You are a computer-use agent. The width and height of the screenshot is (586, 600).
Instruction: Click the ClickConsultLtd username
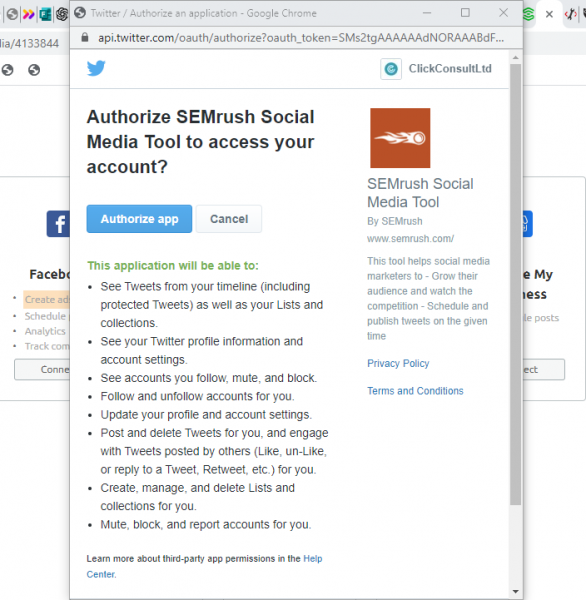[450, 68]
